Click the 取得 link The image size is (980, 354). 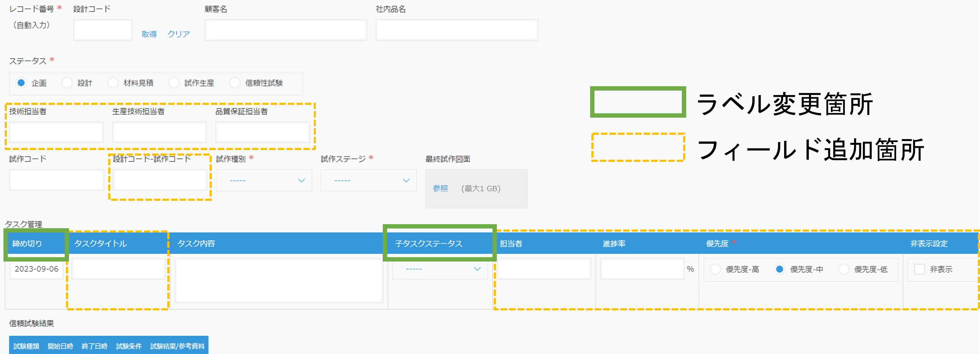pos(149,34)
